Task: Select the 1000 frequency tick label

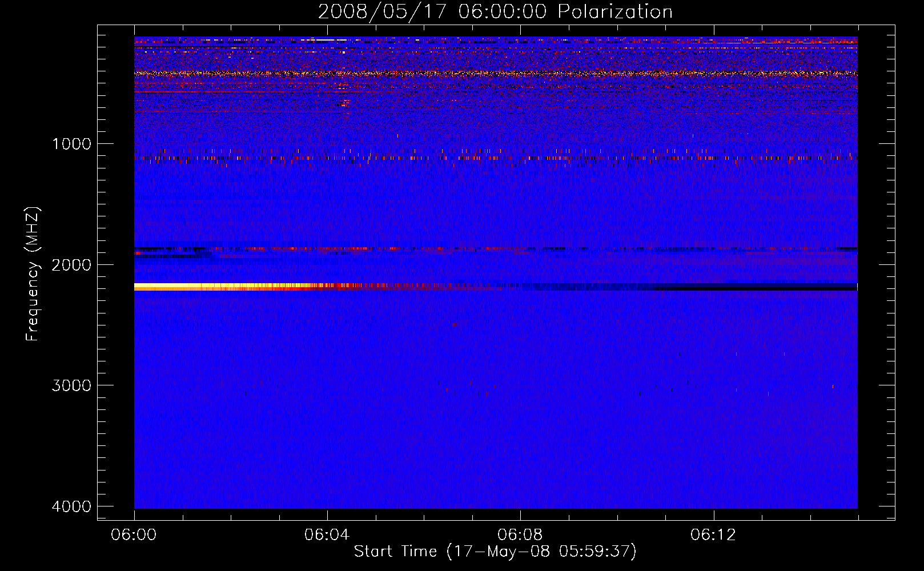Action: (x=71, y=143)
